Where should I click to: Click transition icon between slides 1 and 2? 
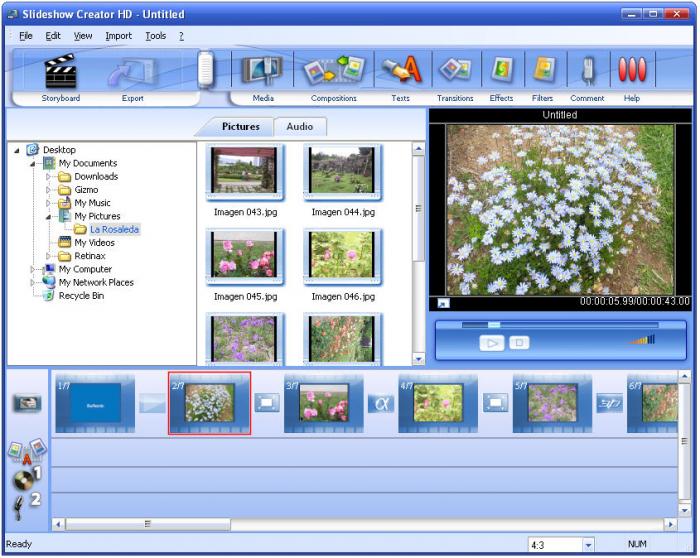point(152,403)
